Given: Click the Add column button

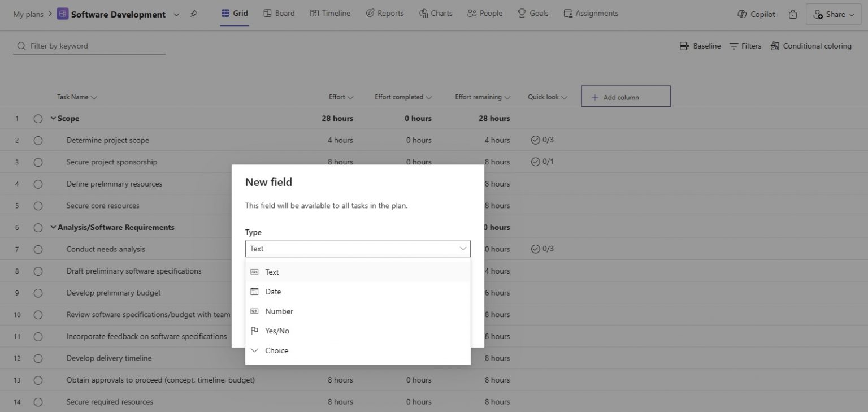Looking at the screenshot, I should [x=617, y=97].
